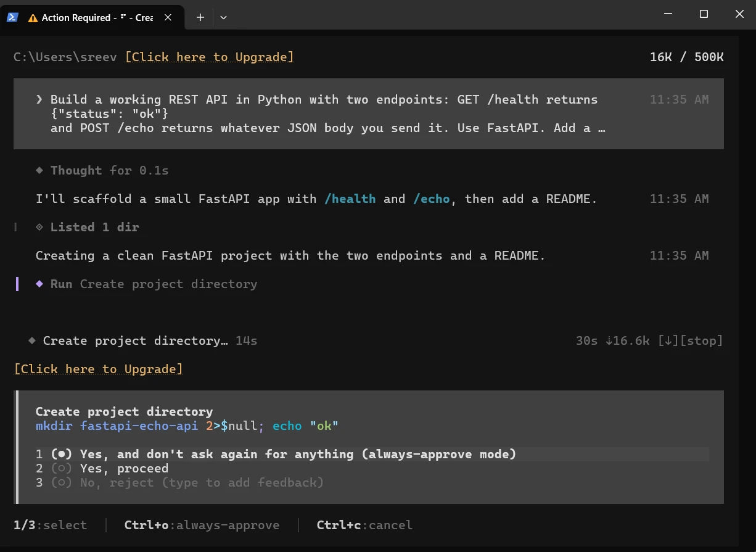Click the diamond beside Create project directory… 14s

(32, 340)
